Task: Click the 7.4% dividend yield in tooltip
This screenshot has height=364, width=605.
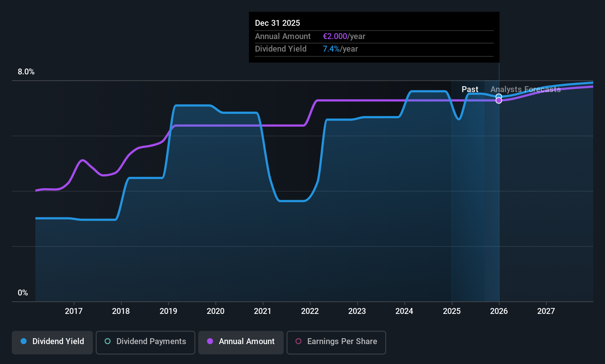Action: click(331, 49)
